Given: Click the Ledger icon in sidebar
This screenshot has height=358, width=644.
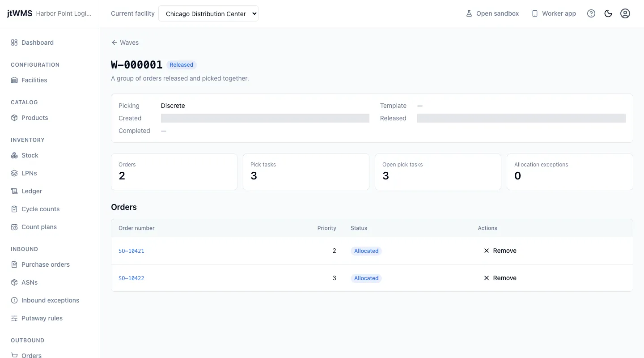Looking at the screenshot, I should coord(14,191).
